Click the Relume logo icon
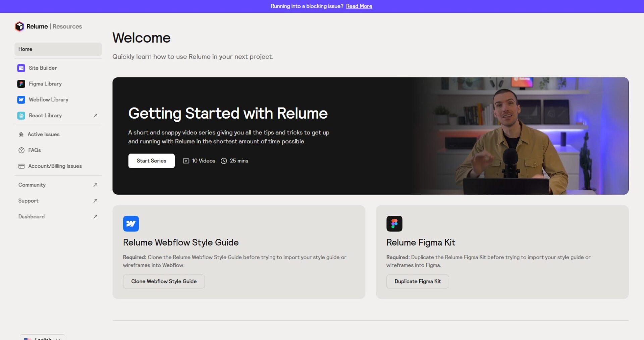 point(19,26)
